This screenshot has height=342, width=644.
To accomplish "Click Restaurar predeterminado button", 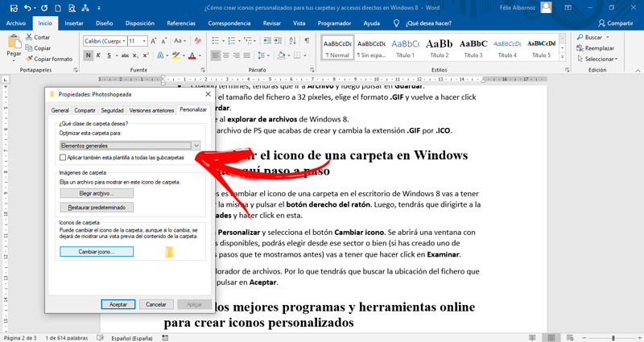I will 97,208.
